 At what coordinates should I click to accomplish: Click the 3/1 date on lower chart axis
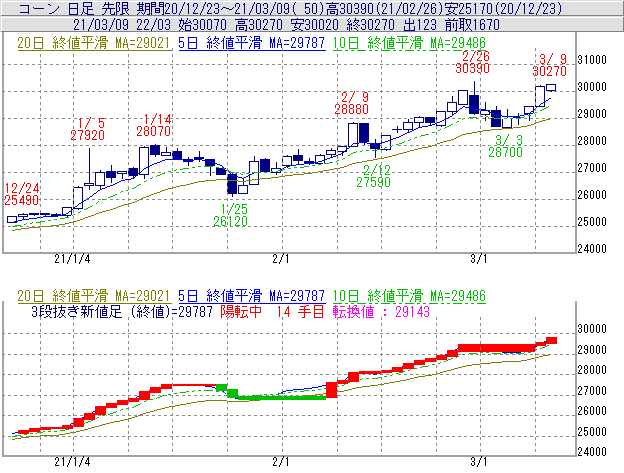479,462
